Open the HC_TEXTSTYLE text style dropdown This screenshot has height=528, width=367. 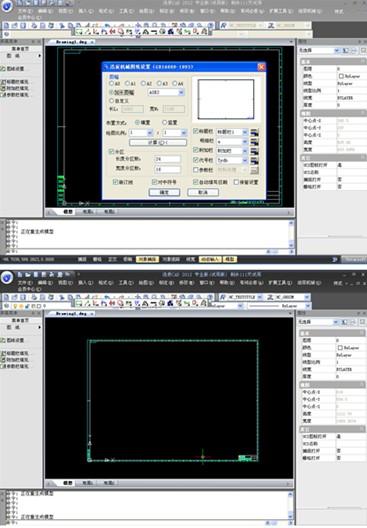click(x=260, y=297)
